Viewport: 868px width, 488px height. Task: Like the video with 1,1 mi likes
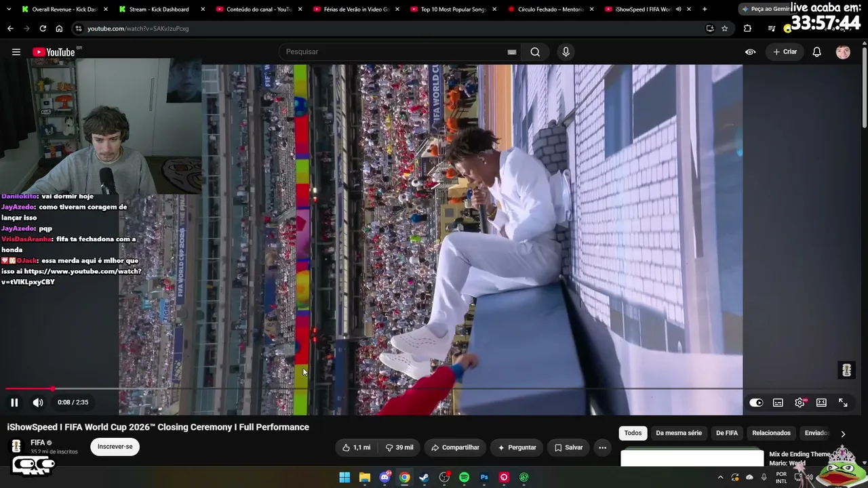(x=357, y=447)
